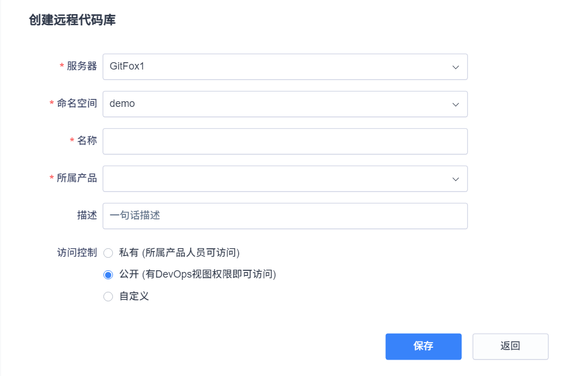Click the 名称 field label
Viewport: 588px width, 376px height.
point(87,141)
